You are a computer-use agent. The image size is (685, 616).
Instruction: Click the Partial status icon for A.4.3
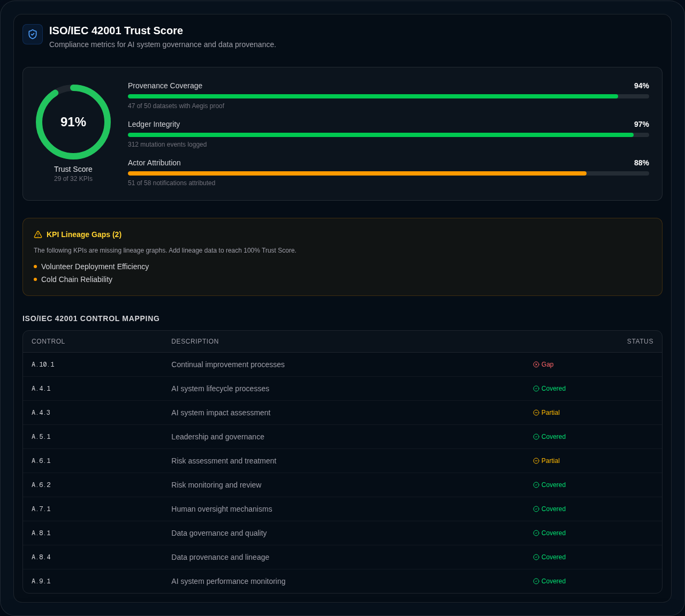(x=535, y=413)
